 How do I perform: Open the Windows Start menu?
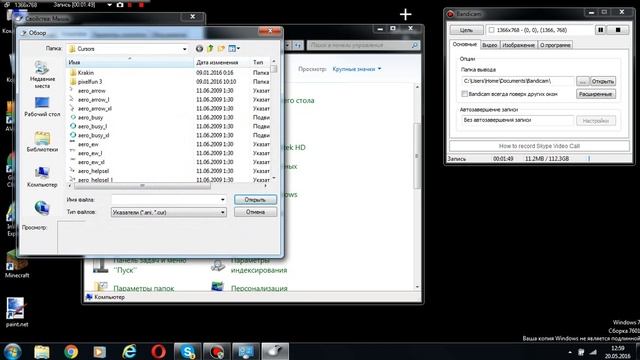pyautogui.click(x=13, y=351)
